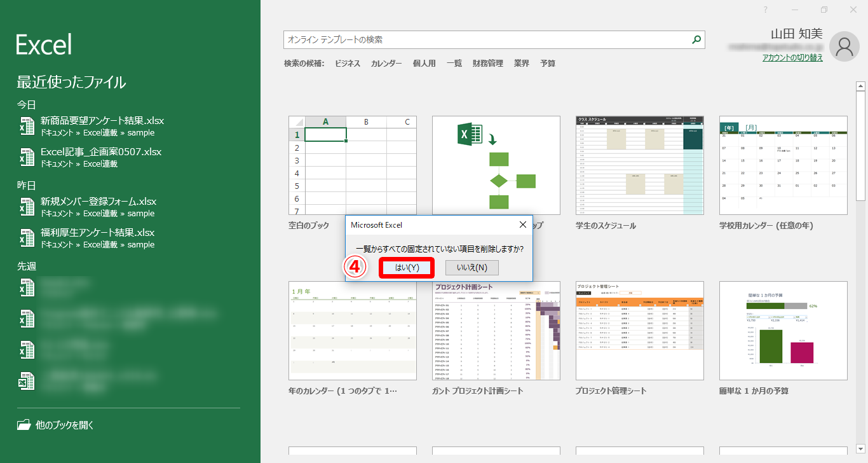Choose the 一覧 suggested search
Screen dimensions: 868x463
pyautogui.click(x=454, y=64)
